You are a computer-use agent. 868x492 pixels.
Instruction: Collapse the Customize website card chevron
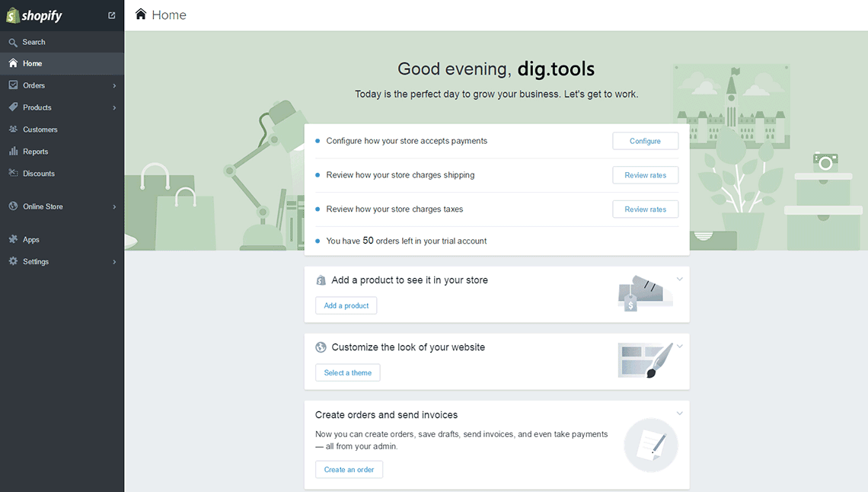tap(680, 346)
